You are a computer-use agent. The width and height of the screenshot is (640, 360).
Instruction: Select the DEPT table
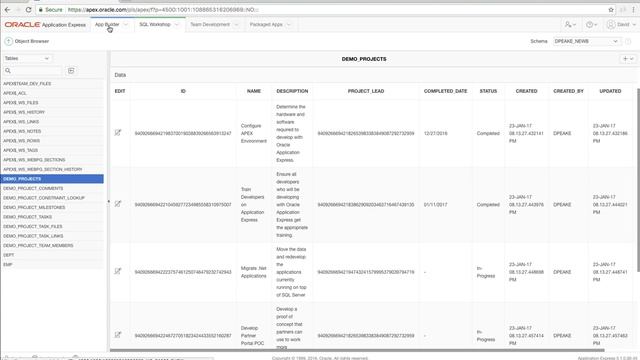(x=52, y=255)
